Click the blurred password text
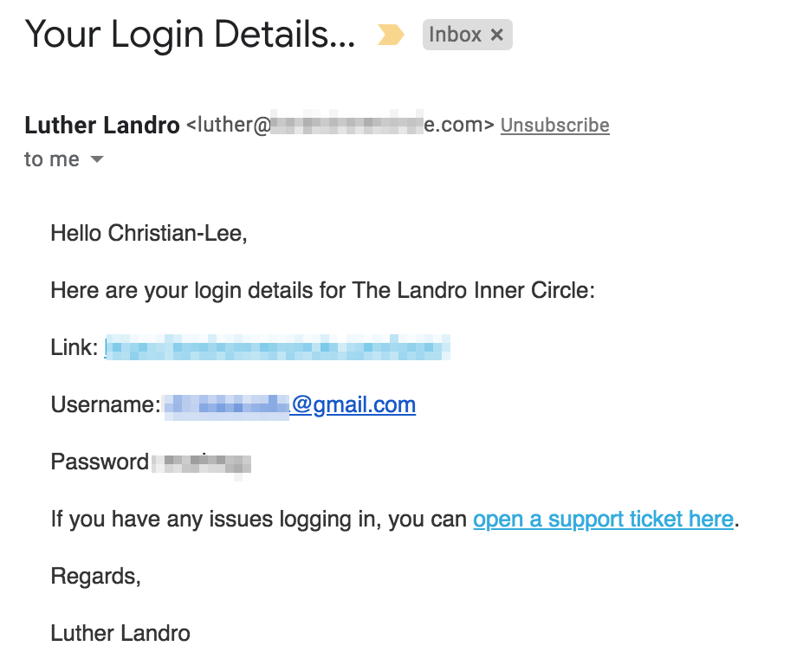This screenshot has width=790, height=672. [x=202, y=463]
